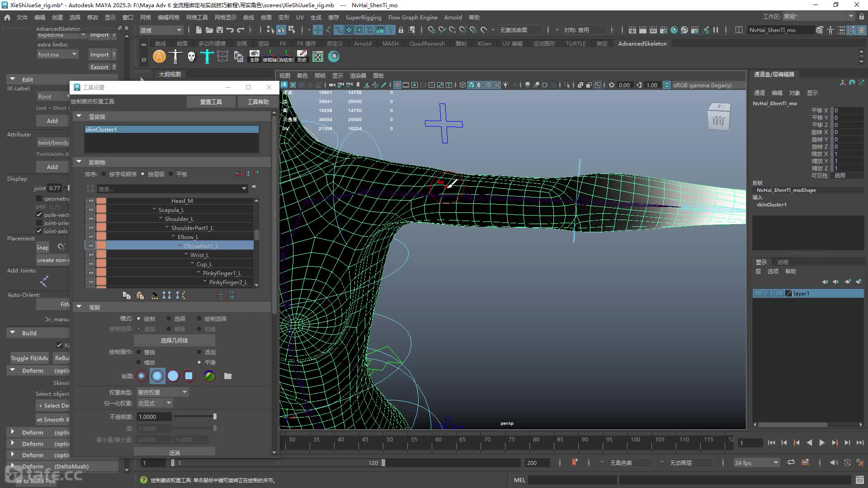Click the 选择几何体 button
Viewport: 868px width, 488px height.
pos(174,340)
